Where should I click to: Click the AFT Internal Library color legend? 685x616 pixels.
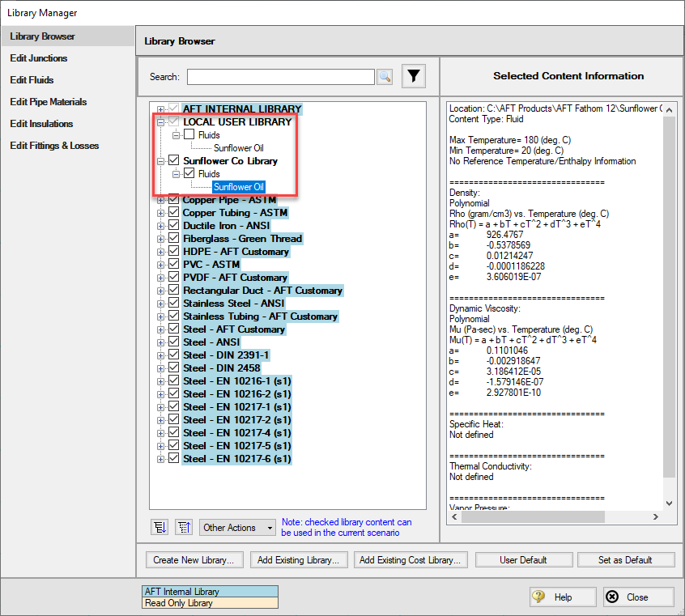coord(210,592)
